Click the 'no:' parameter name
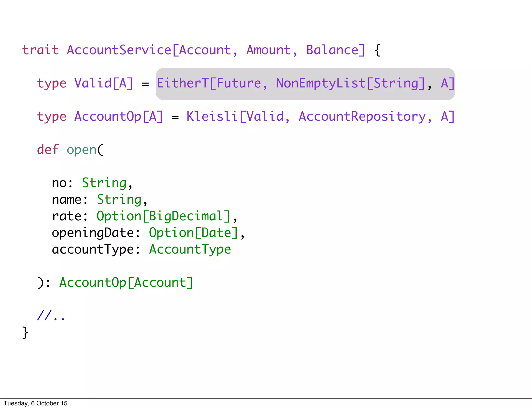This screenshot has width=532, height=409. [62, 183]
